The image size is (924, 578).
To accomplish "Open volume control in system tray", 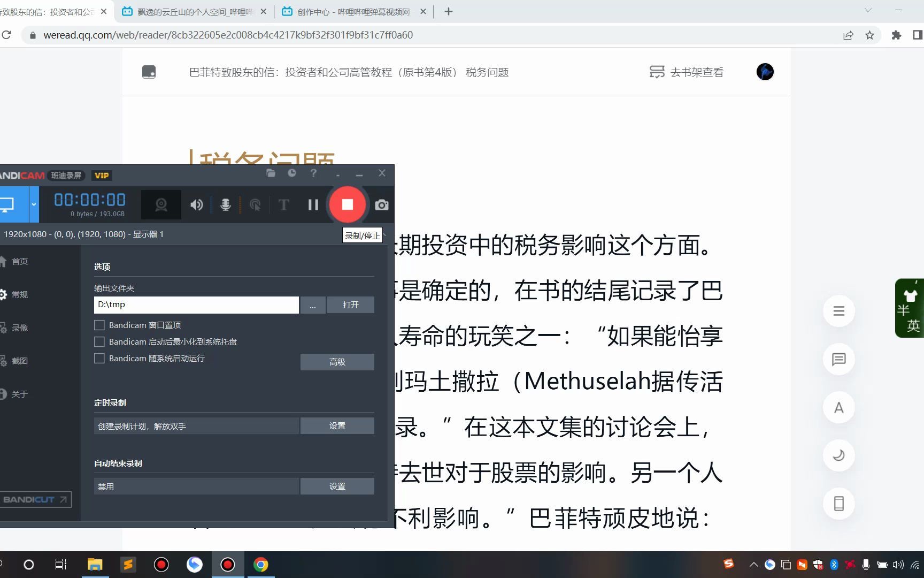I will pos(898,565).
